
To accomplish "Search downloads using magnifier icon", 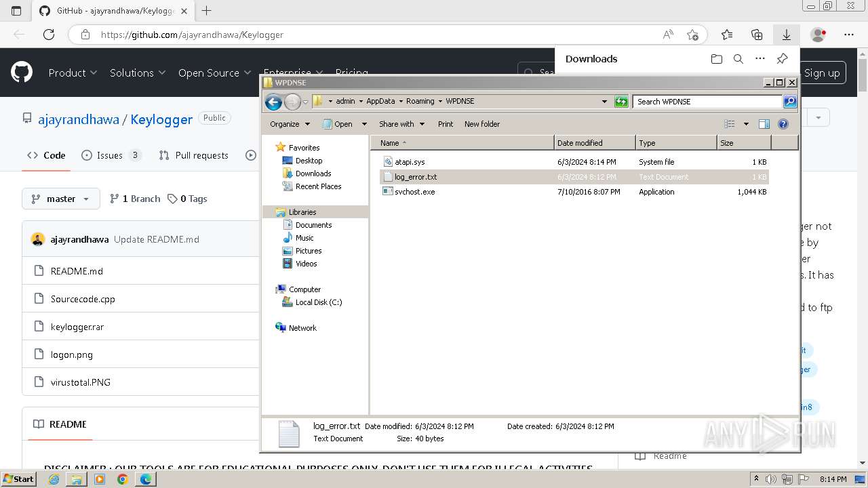I will pos(738,59).
